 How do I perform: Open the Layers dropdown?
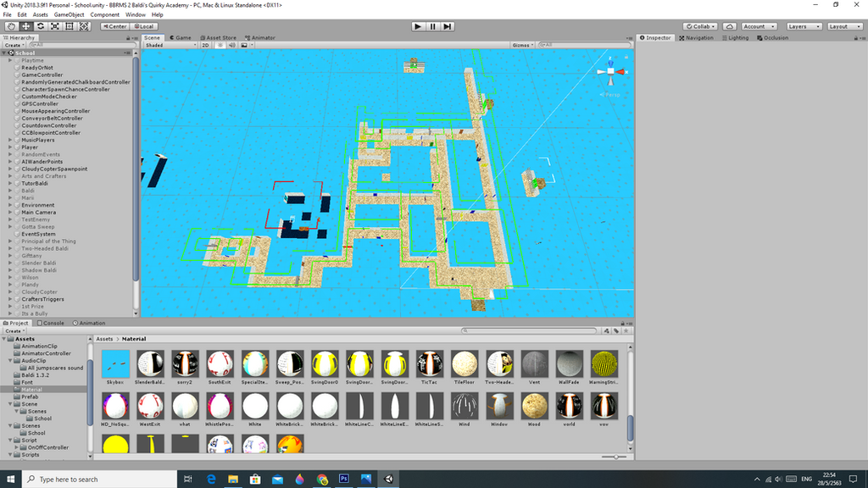[x=804, y=26]
